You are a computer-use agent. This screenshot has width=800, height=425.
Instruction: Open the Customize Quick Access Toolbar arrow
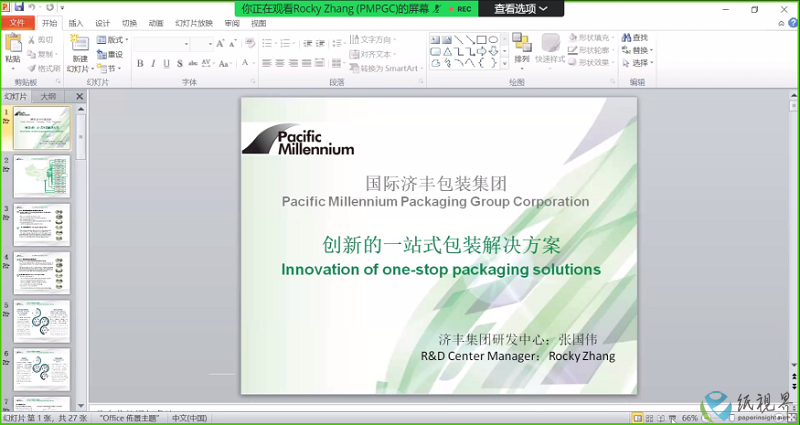pos(62,8)
